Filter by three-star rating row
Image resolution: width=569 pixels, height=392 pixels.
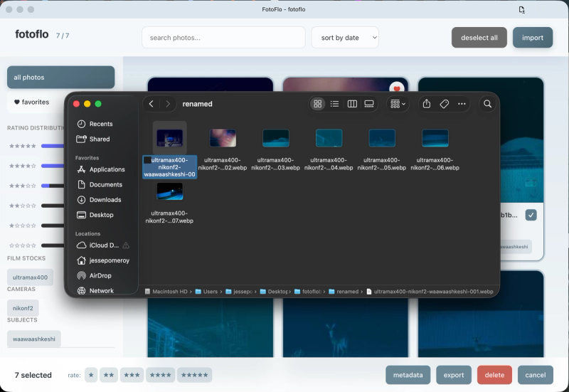(x=36, y=186)
